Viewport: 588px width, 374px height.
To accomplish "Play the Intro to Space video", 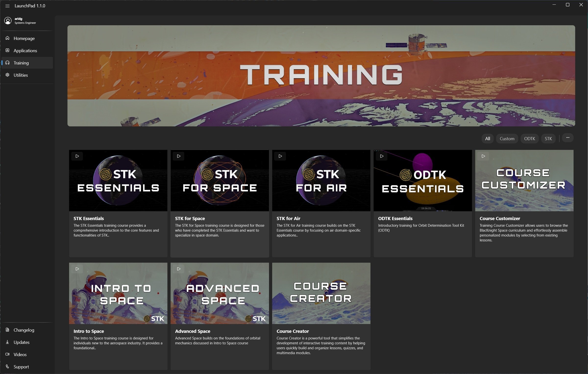I will (x=77, y=269).
